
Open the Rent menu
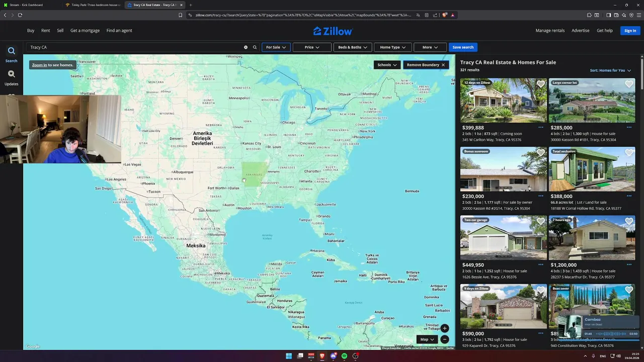45,31
